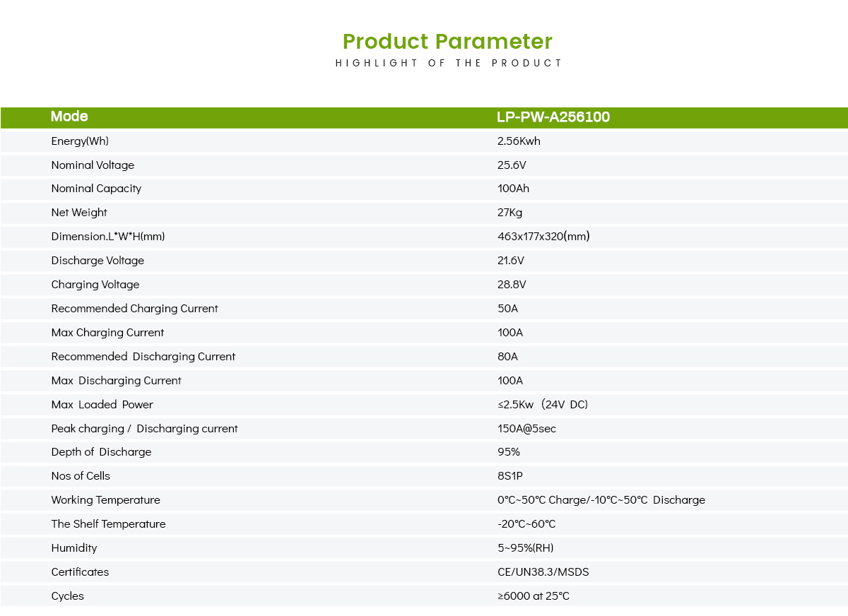The image size is (848, 616).
Task: Click the CE/UN38.3/MSDS certificates value
Action: pos(543,571)
